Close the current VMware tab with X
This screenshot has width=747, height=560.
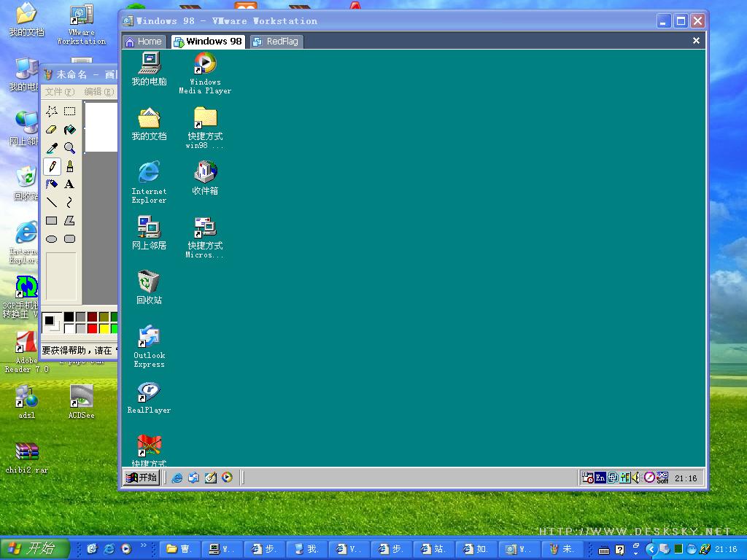[696, 41]
